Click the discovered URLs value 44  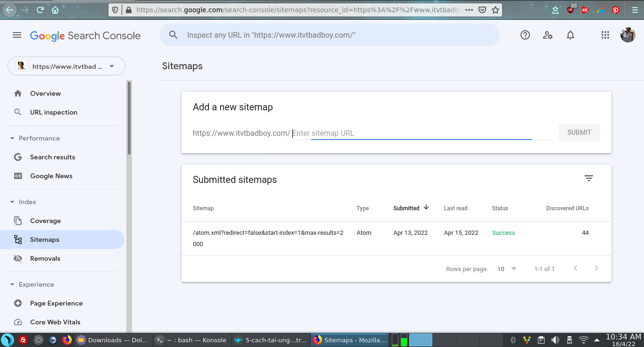click(x=585, y=232)
